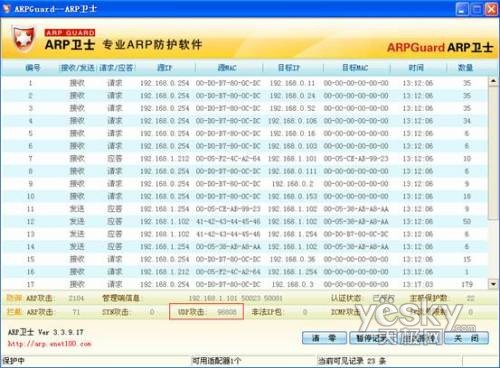The height and width of the screenshot is (368, 500).
Task: Select target IP 192.168.0.111 cell
Action: [292, 171]
